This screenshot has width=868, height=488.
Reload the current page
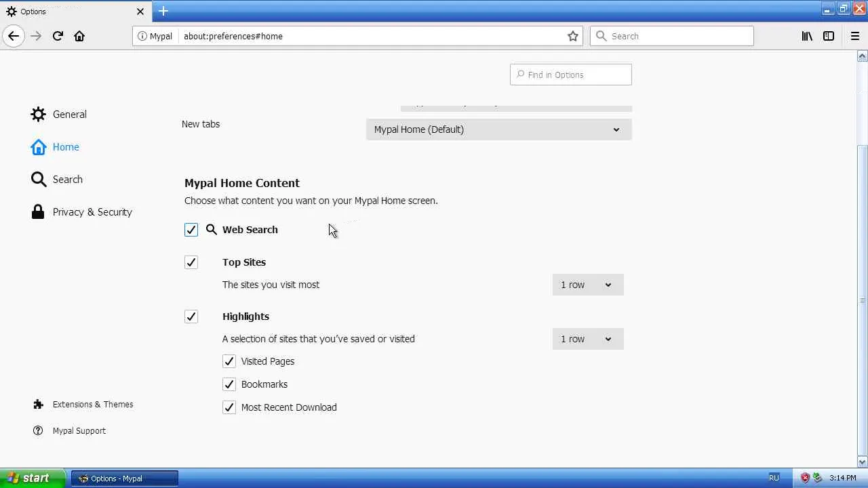click(58, 36)
